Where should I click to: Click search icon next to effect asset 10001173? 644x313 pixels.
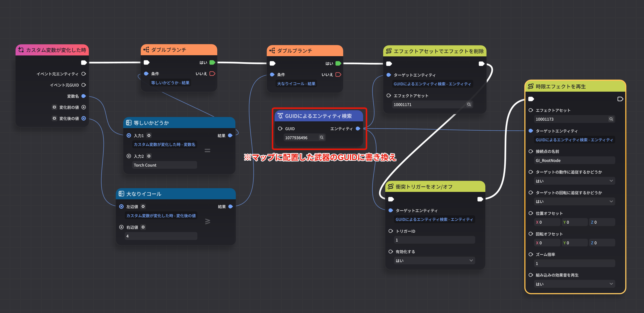coord(611,119)
